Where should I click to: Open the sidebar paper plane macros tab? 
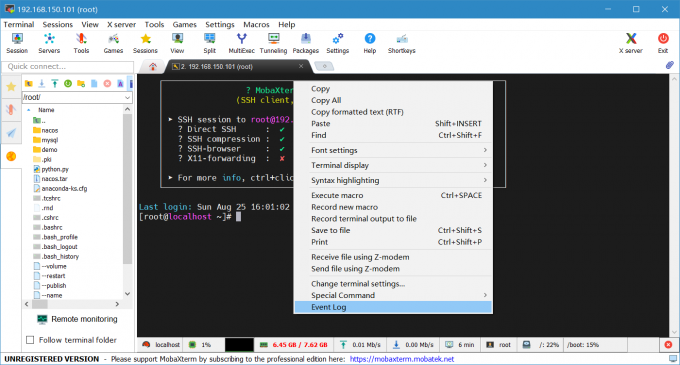(x=11, y=133)
